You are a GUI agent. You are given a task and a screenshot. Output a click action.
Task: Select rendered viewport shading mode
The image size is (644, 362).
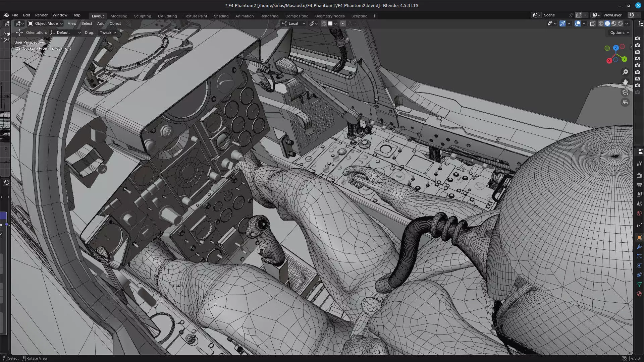pos(620,23)
